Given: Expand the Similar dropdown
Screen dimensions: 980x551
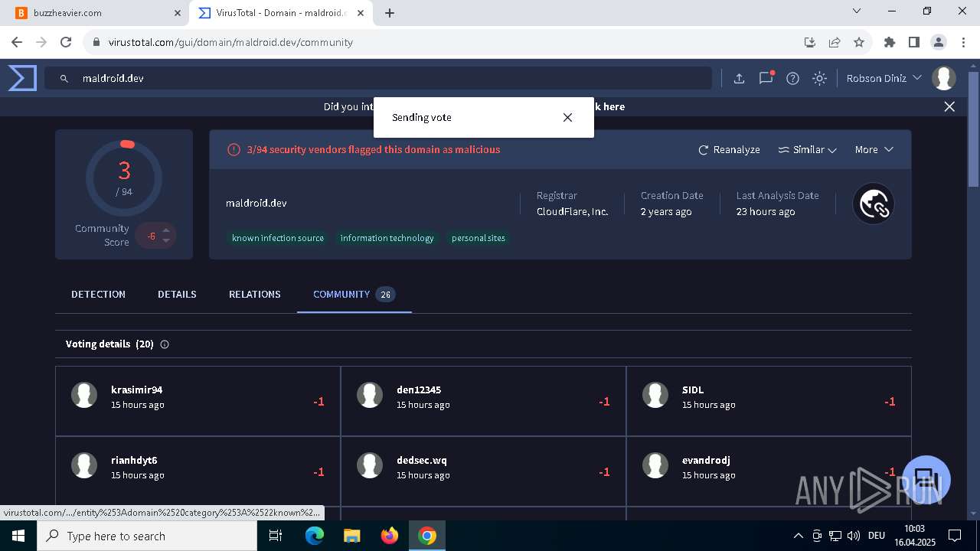Looking at the screenshot, I should click(x=807, y=149).
